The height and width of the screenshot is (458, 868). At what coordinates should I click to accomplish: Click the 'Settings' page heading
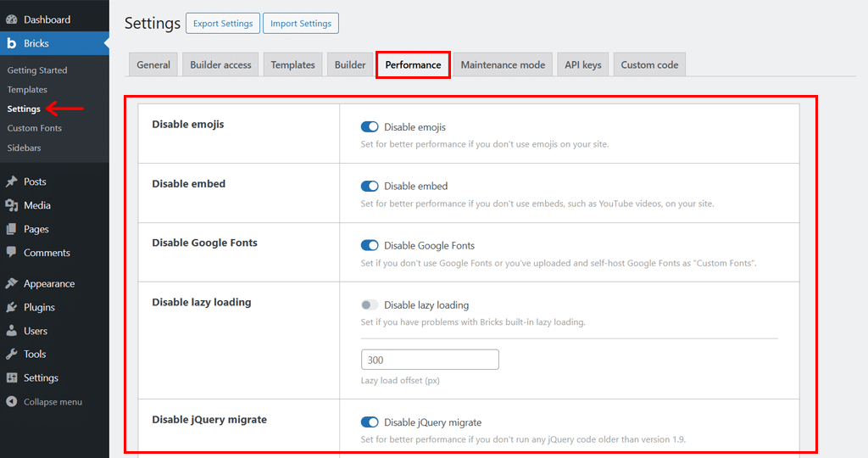153,23
